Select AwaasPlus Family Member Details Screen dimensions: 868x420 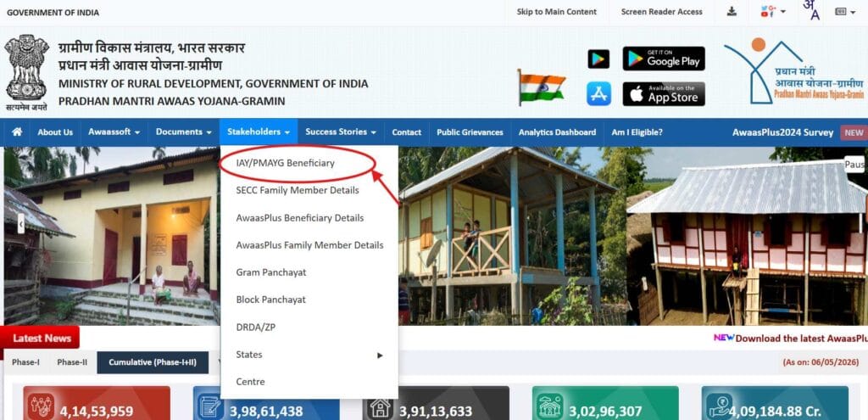click(x=309, y=245)
